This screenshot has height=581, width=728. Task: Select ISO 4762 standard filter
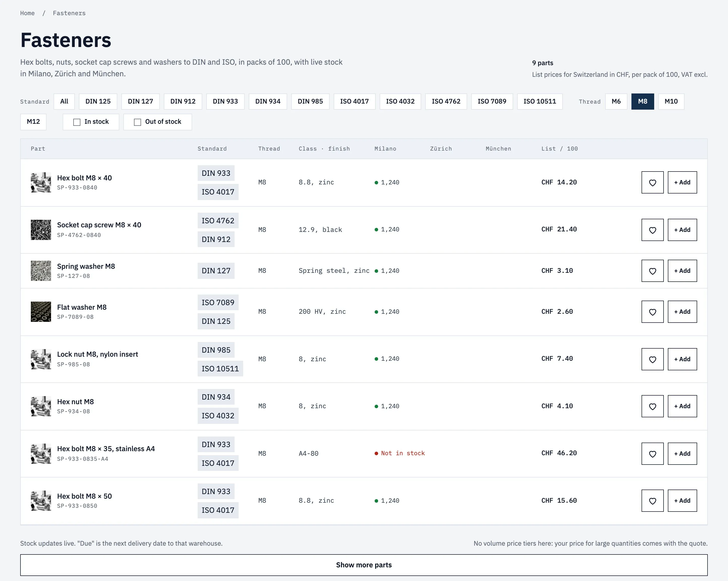coord(446,102)
